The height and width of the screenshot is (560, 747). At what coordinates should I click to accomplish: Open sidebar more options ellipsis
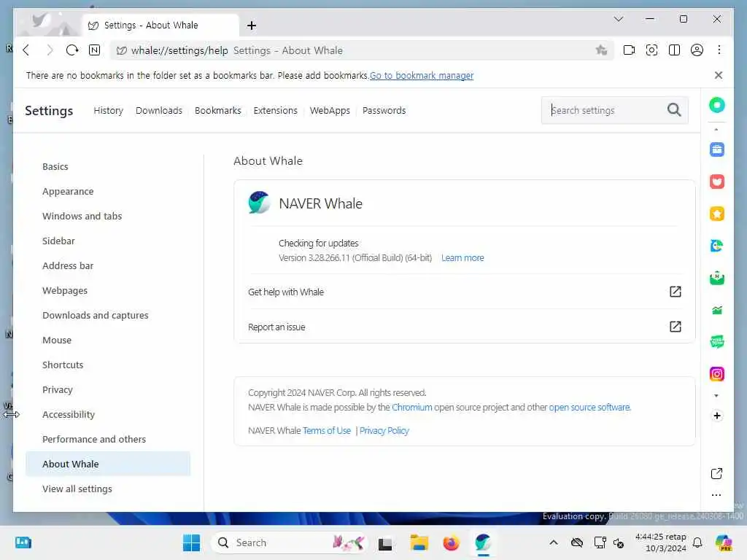[716, 495]
